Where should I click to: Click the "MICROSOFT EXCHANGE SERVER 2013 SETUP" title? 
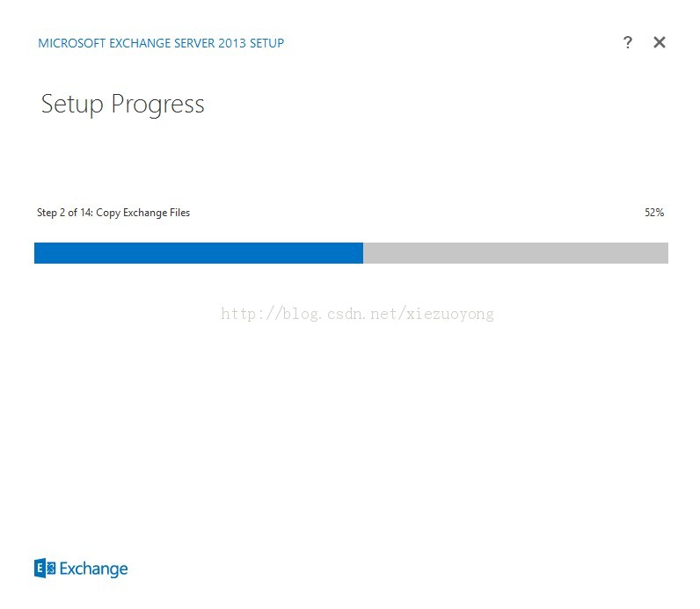point(161,43)
